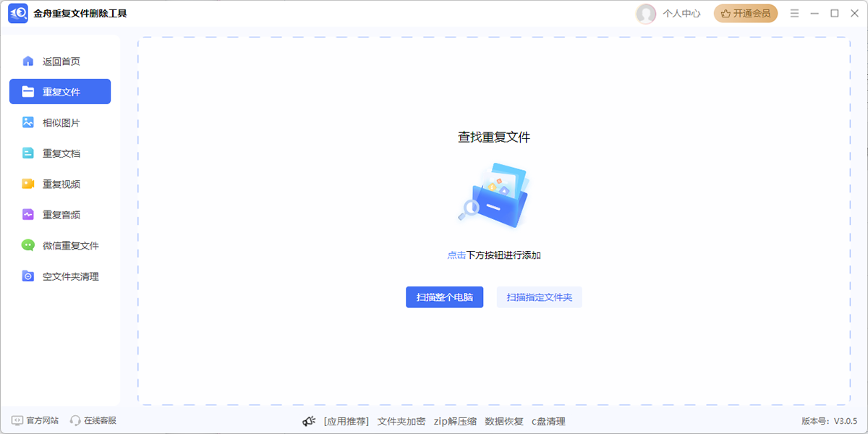Image resolution: width=868 pixels, height=434 pixels.
Task: Open the user avatar profile picture
Action: click(645, 13)
